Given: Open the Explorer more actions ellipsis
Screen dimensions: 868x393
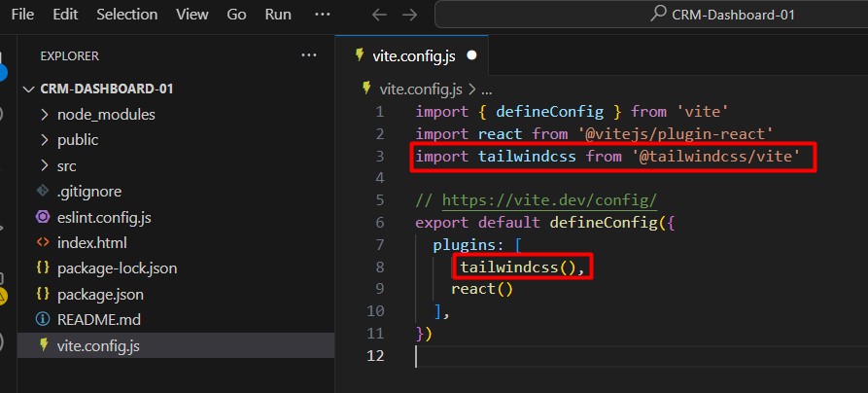Looking at the screenshot, I should [309, 55].
